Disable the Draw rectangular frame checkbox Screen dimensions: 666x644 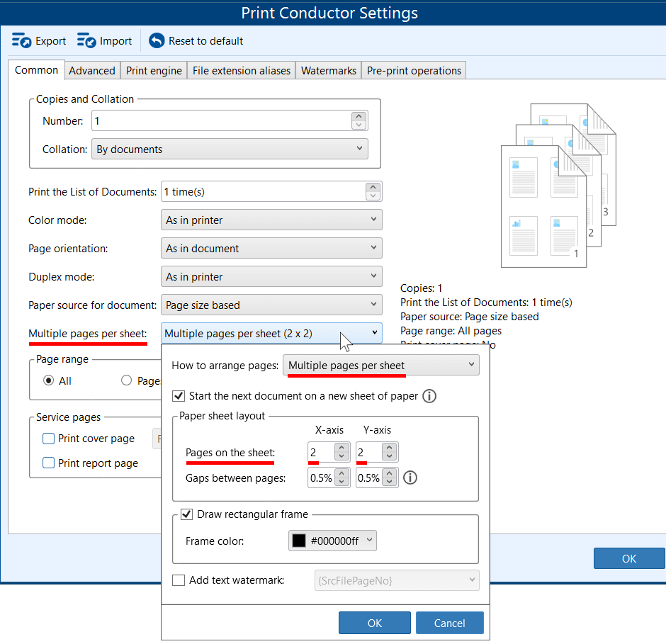[x=187, y=514]
